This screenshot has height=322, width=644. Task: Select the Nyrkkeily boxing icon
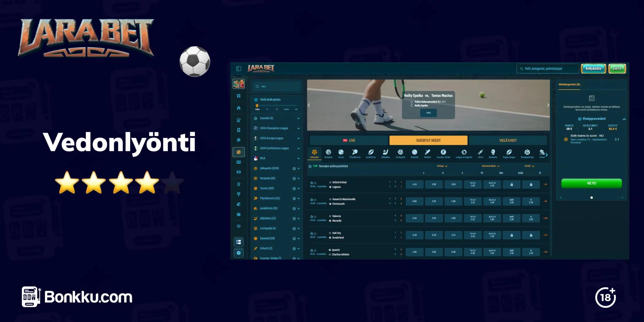pyautogui.click(x=493, y=154)
